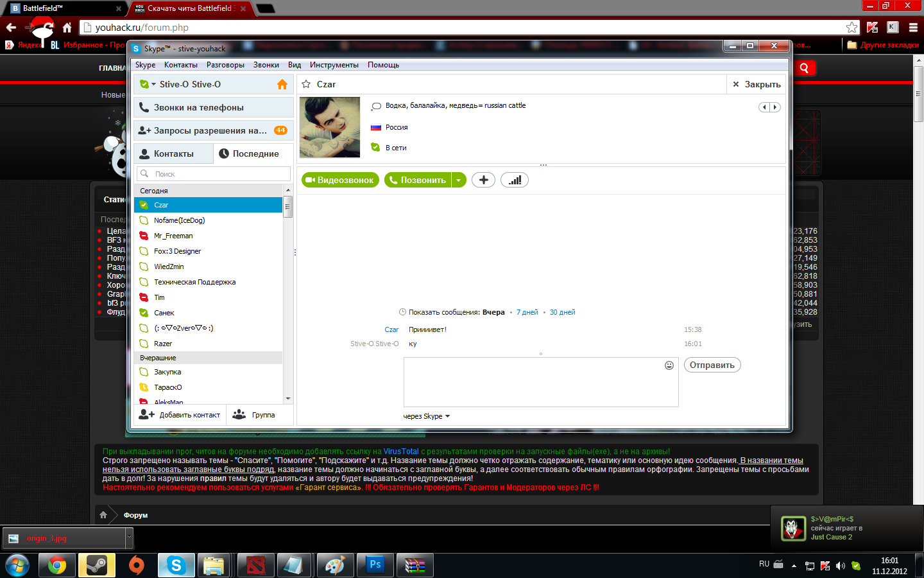Click the call quality signal bars button
This screenshot has height=578, width=924.
coord(515,180)
